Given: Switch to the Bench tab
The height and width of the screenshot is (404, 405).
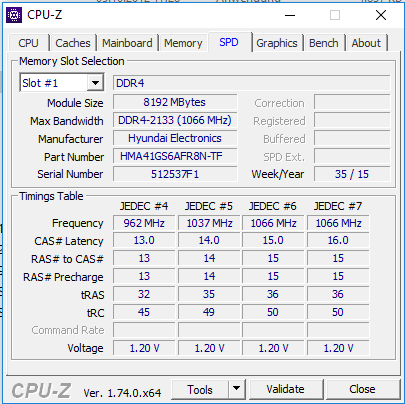Looking at the screenshot, I should pyautogui.click(x=324, y=43).
